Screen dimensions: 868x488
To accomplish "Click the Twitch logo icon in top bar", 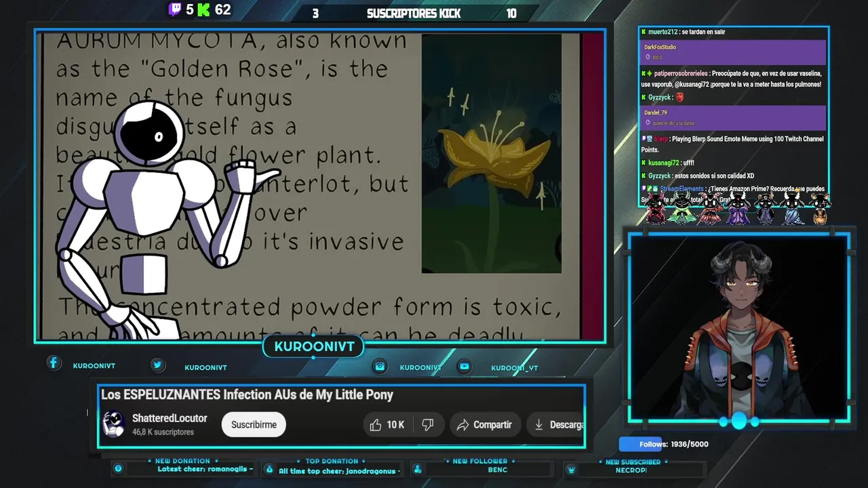I will pos(175,9).
